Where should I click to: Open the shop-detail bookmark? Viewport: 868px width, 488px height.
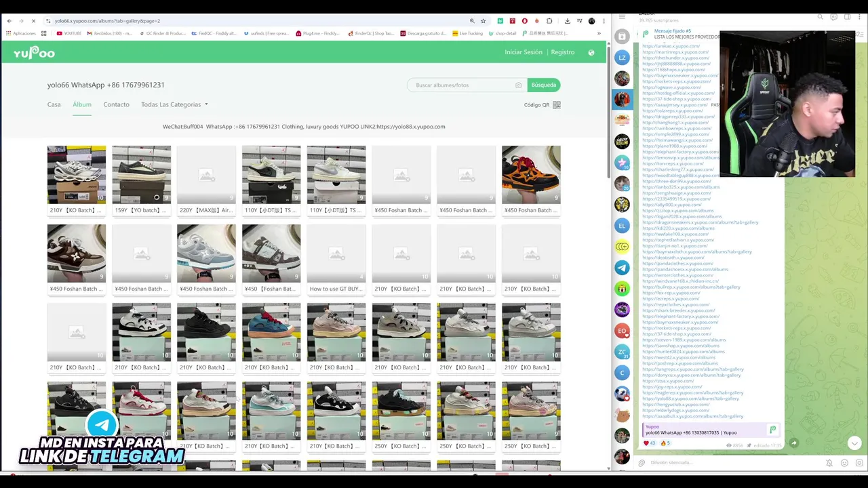[x=502, y=33]
